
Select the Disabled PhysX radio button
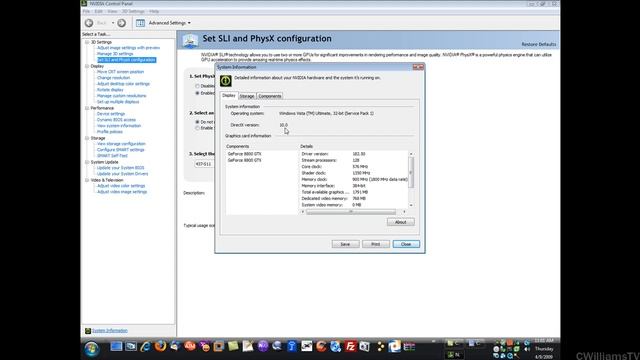coord(198,86)
